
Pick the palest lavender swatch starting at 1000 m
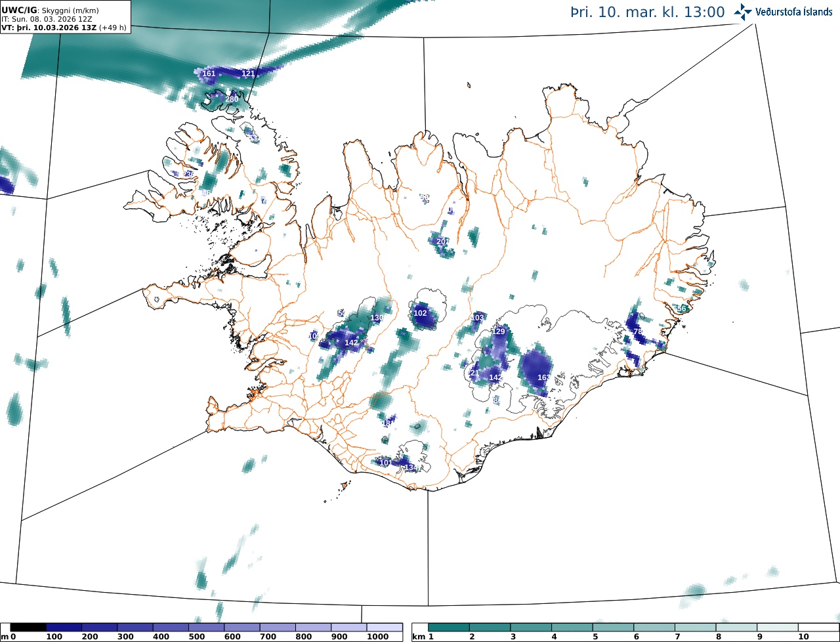tap(384, 628)
